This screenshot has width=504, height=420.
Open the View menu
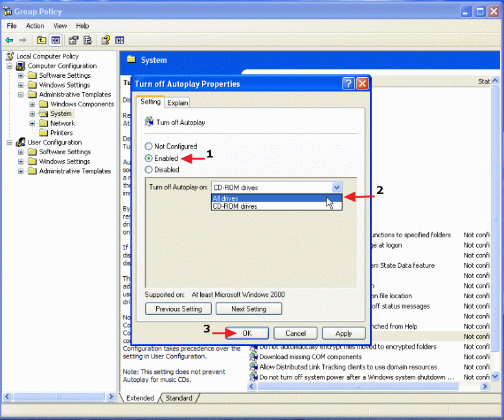[x=60, y=26]
